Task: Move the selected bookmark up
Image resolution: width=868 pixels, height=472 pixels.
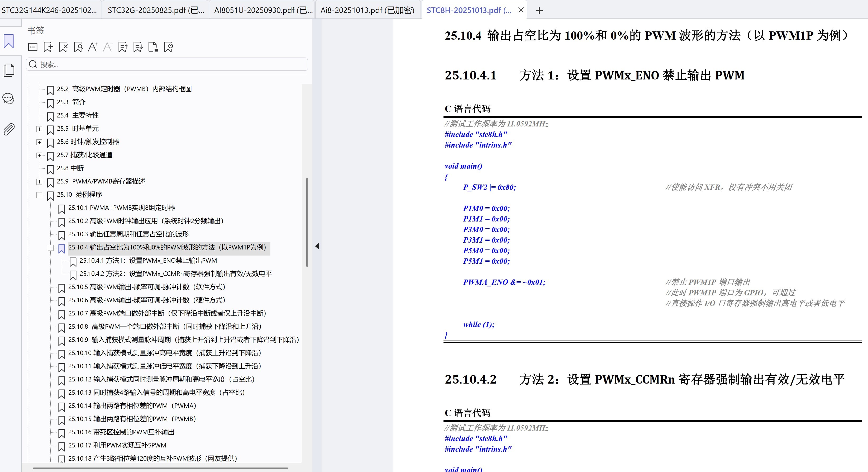Action: coord(123,47)
